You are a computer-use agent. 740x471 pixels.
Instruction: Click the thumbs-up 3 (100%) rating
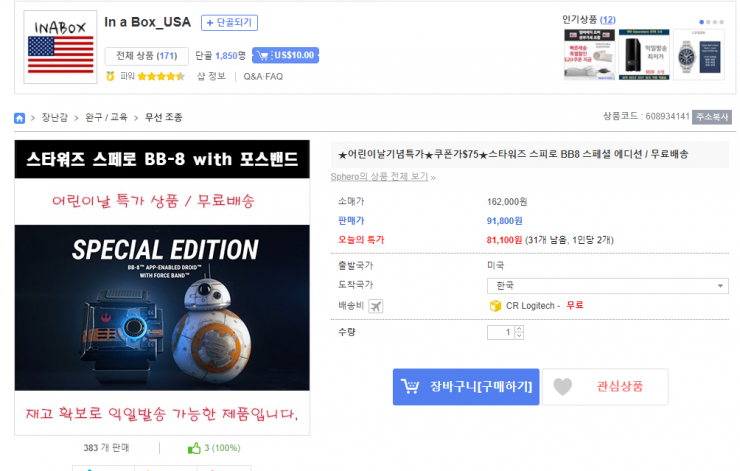[214, 448]
